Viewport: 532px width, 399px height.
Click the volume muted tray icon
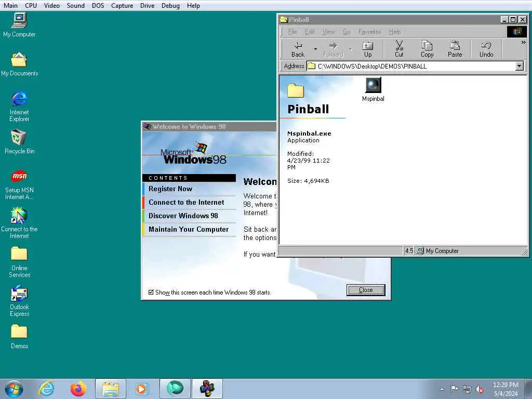(479, 389)
